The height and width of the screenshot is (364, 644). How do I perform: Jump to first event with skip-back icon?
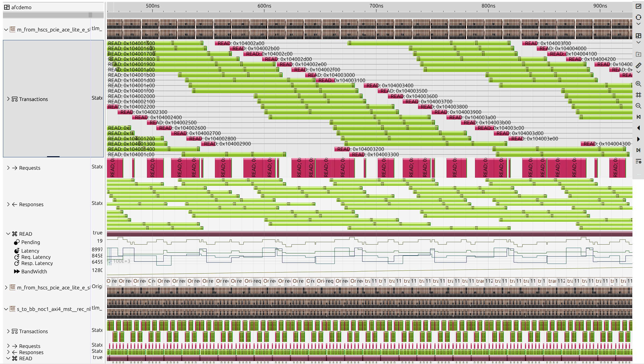(x=638, y=117)
